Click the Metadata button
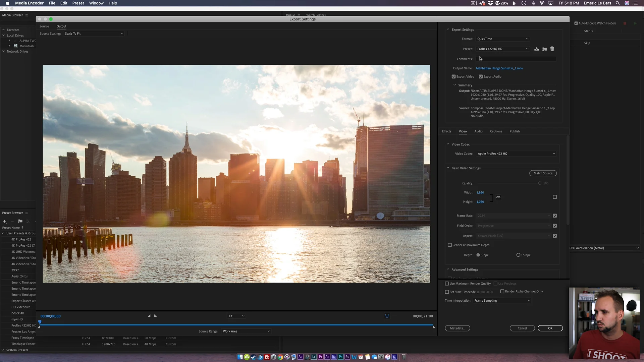 pos(457,328)
